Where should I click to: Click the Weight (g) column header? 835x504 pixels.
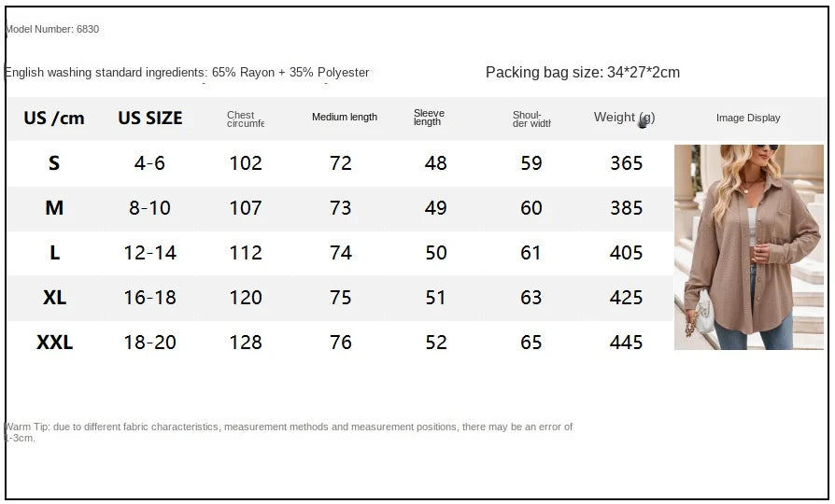point(624,118)
